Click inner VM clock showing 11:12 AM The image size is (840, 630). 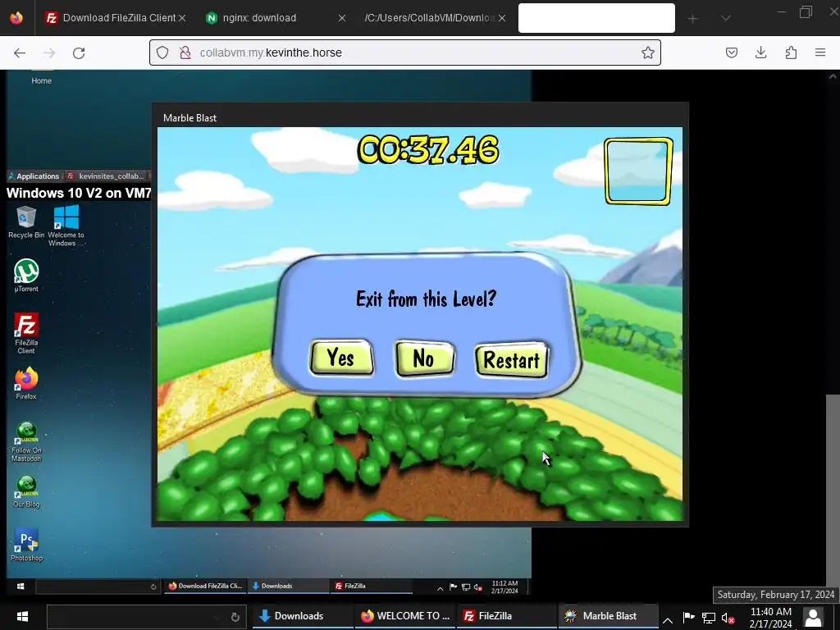tap(504, 587)
